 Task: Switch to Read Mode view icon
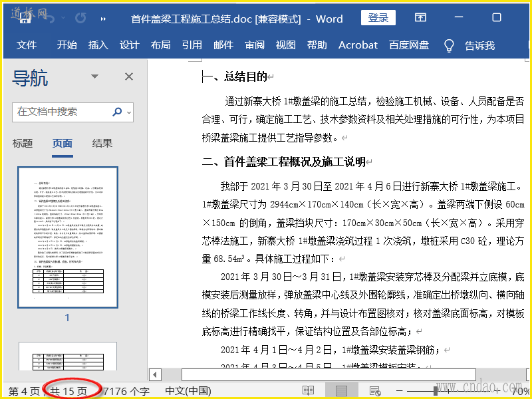tap(308, 391)
